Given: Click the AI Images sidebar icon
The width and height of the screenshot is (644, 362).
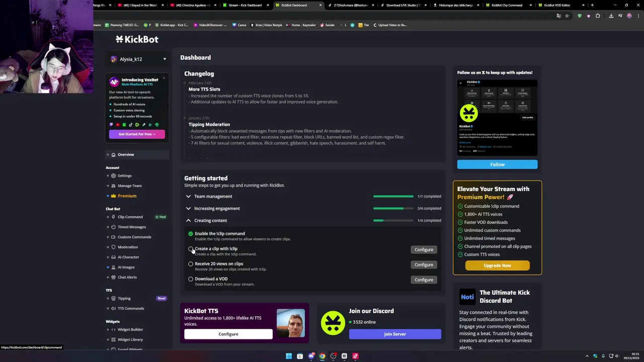Looking at the screenshot, I should pos(113,267).
